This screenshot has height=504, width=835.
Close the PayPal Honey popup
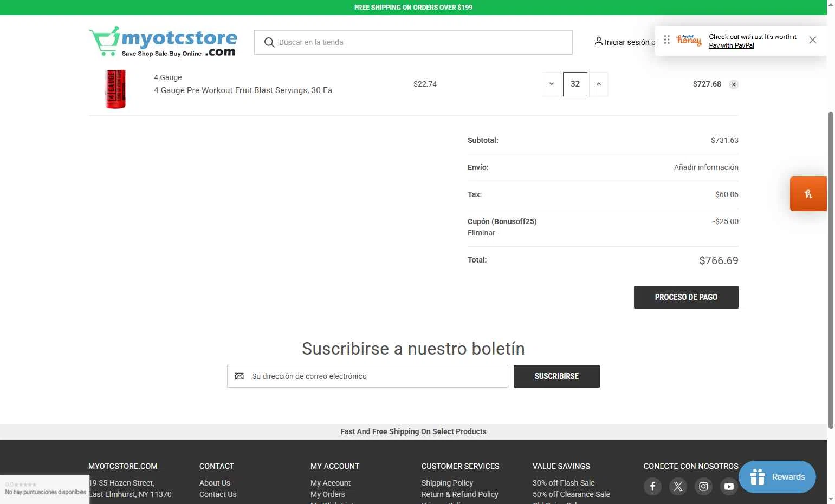point(812,40)
